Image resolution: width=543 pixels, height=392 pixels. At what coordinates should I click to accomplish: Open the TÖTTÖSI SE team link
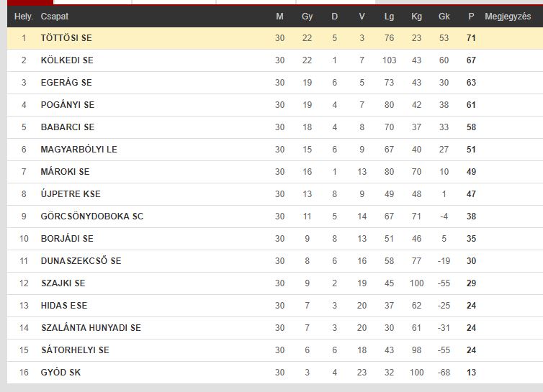click(x=66, y=37)
